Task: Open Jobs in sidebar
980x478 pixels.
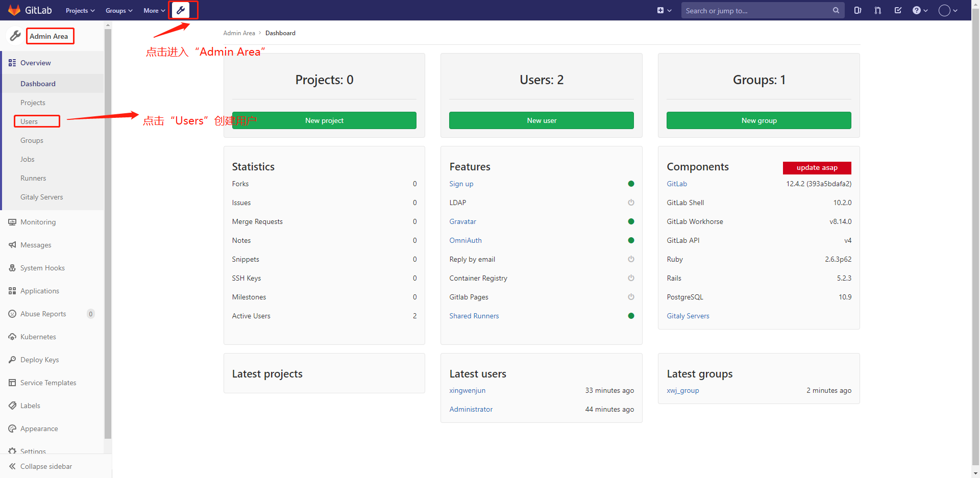Action: click(53, 159)
